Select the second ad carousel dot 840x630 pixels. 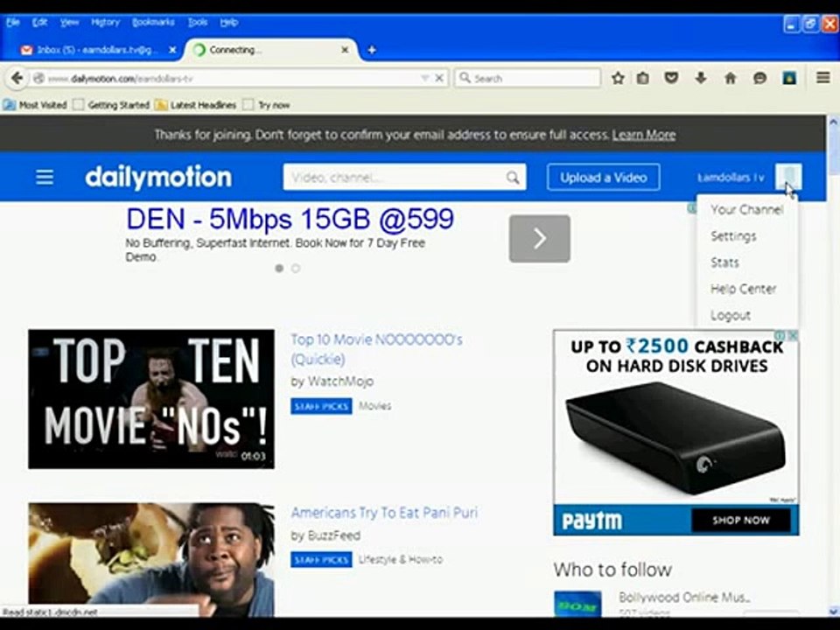click(x=296, y=269)
